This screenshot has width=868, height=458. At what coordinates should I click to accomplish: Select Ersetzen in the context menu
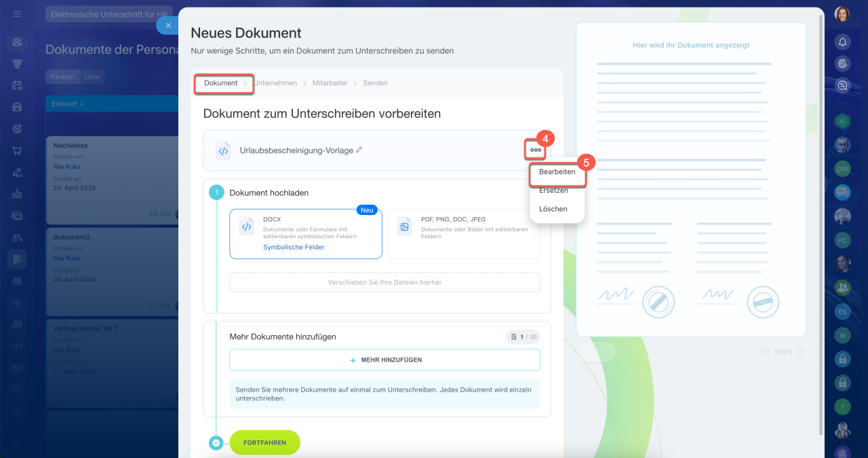pos(553,191)
